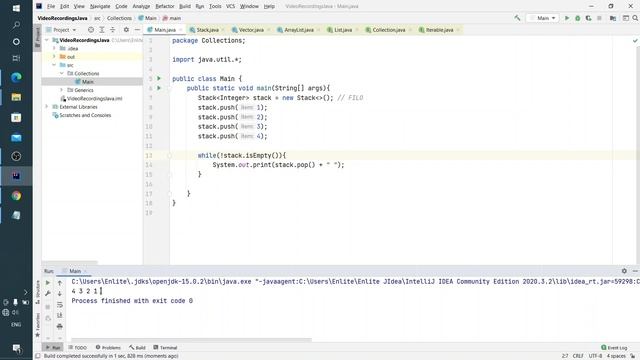Expand the Generics package
The width and height of the screenshot is (640, 360).
(x=62, y=90)
